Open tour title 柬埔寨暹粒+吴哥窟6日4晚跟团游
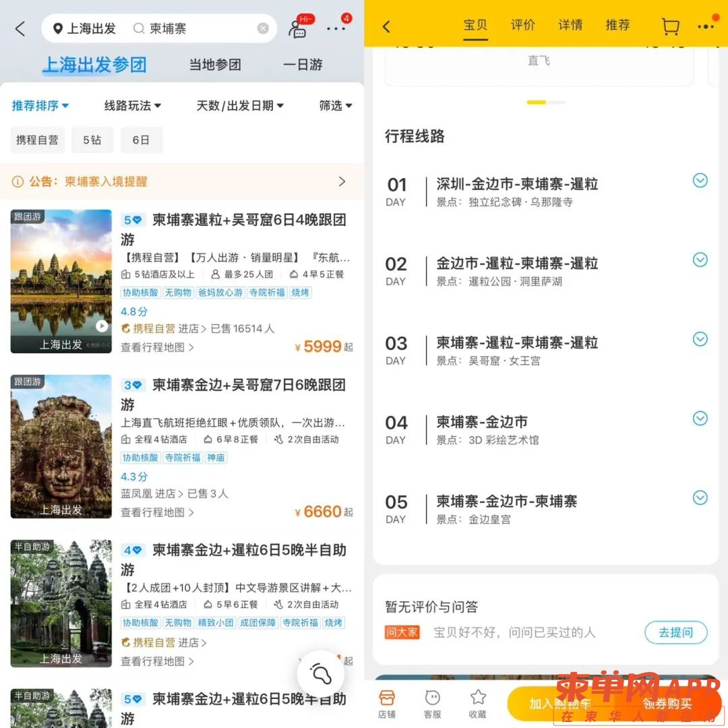The image size is (728, 728). point(233,229)
